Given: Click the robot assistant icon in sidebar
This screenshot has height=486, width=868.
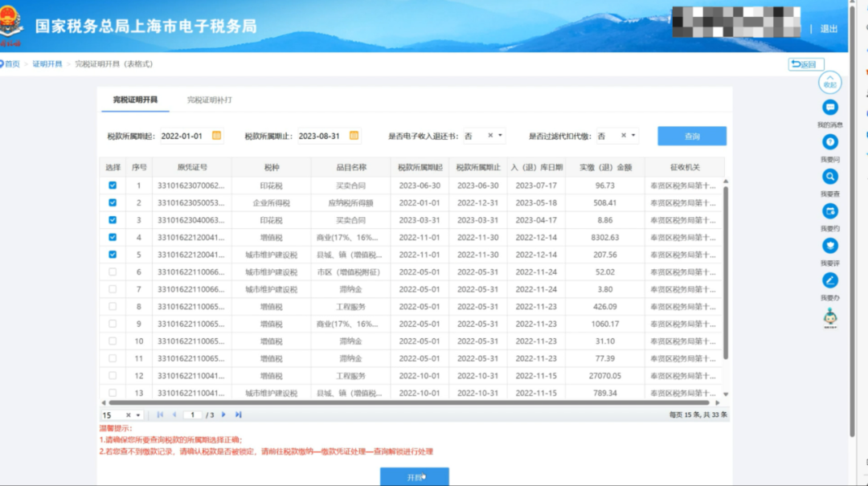Looking at the screenshot, I should [x=830, y=318].
